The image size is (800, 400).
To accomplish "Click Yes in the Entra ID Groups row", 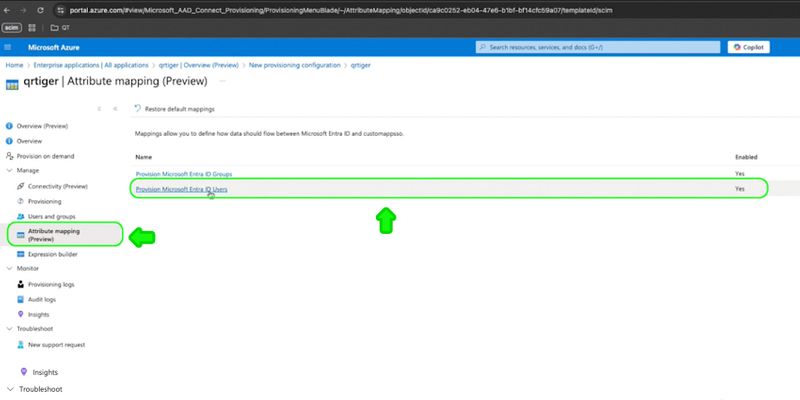I will (739, 173).
